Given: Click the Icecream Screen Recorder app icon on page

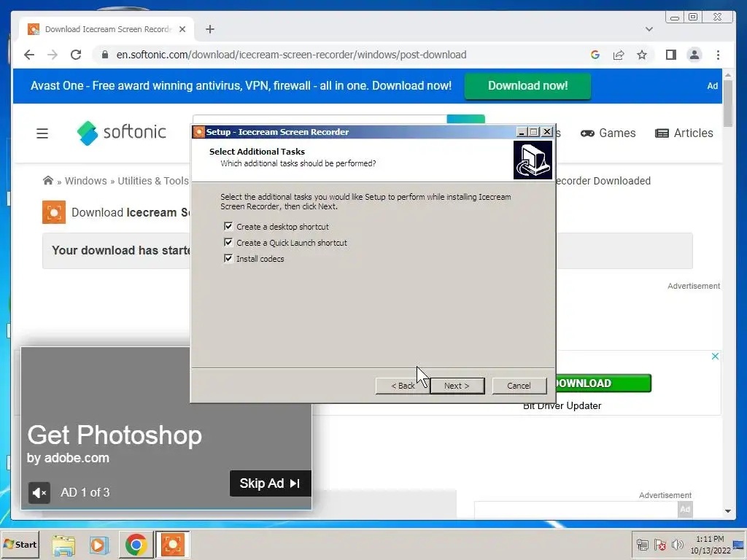Looking at the screenshot, I should tap(54, 212).
